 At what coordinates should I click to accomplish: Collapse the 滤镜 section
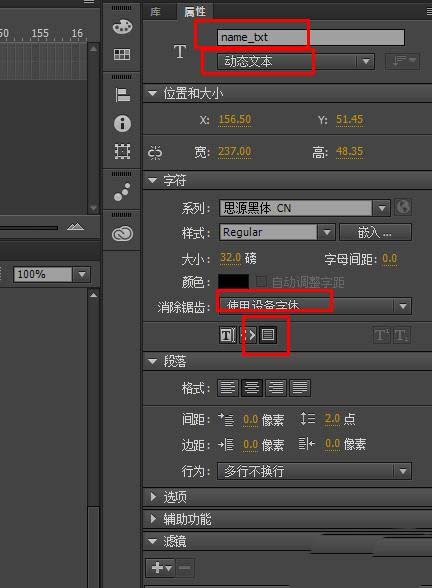(x=153, y=541)
